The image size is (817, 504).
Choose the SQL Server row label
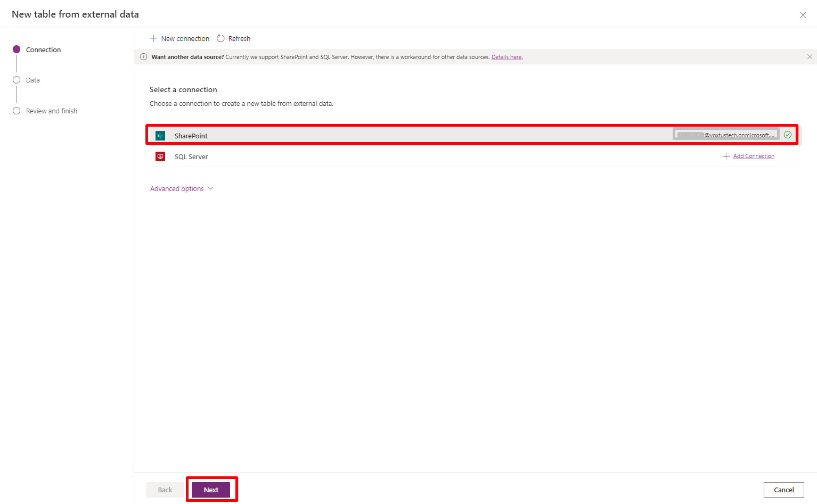[x=191, y=156]
